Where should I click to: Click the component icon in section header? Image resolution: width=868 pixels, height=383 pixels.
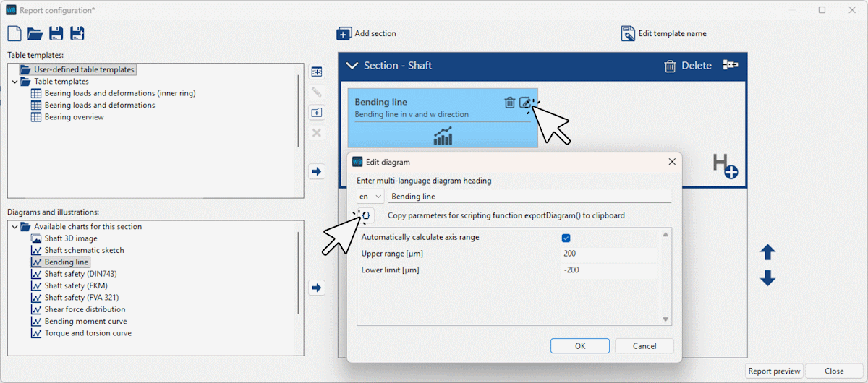[x=731, y=65]
